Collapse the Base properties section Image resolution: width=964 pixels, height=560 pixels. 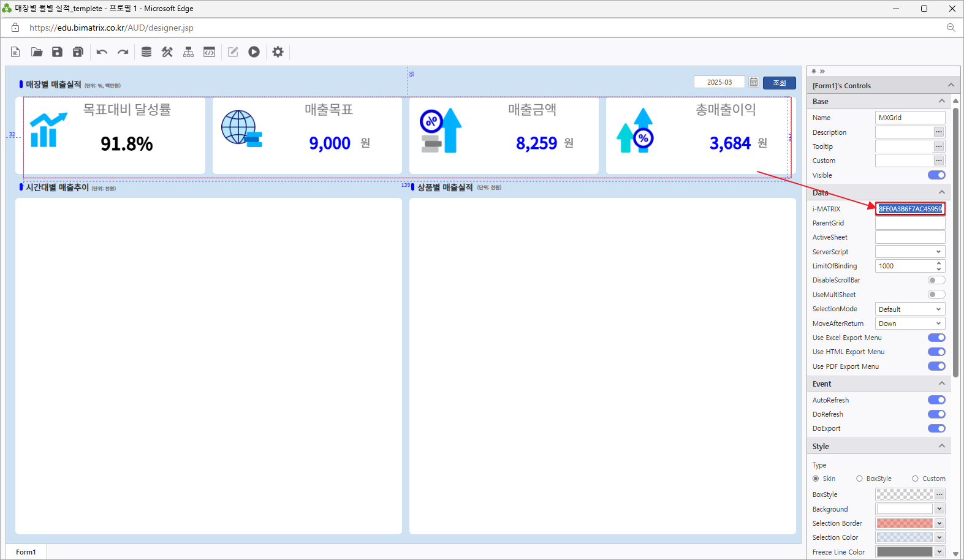[x=941, y=101]
